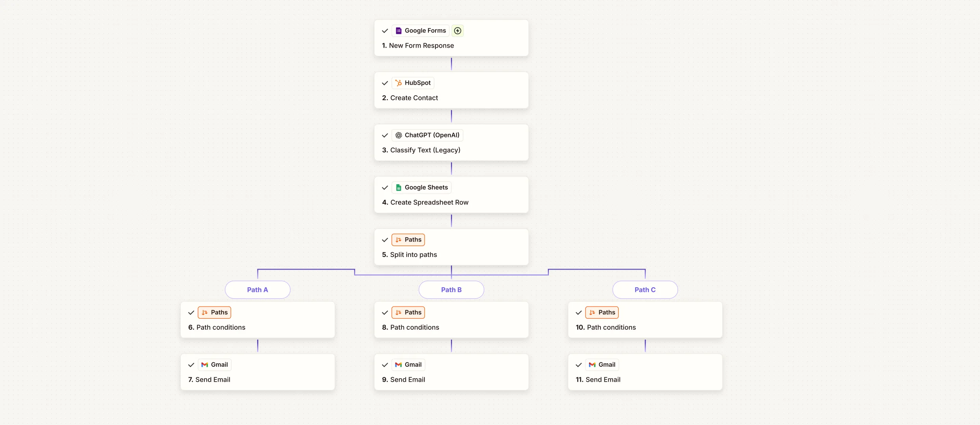Screen dimensions: 980x425
Task: Open step 7 Send Email
Action: [258, 372]
